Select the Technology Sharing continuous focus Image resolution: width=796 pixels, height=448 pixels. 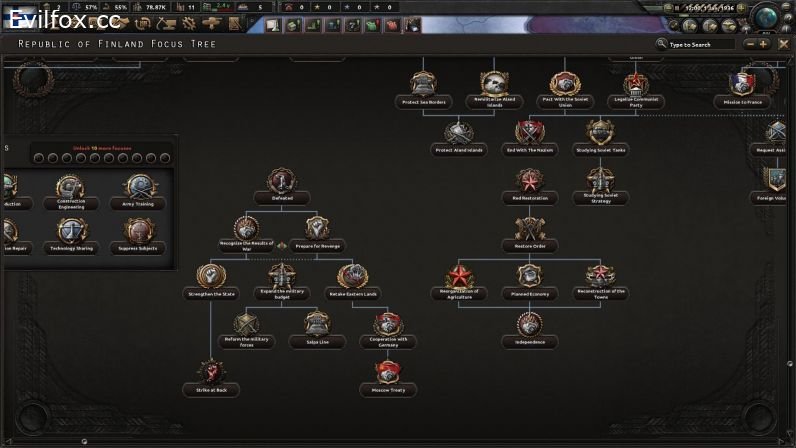click(x=70, y=233)
